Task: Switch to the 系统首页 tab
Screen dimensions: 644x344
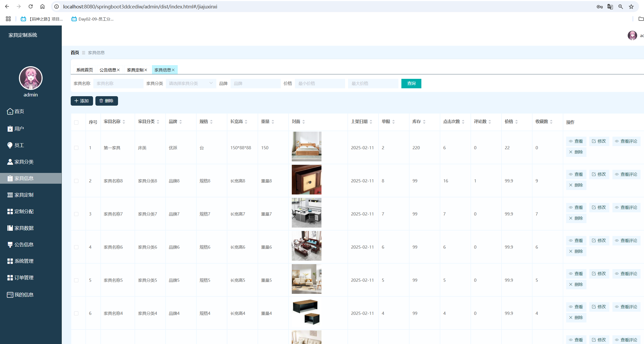Action: 84,70
